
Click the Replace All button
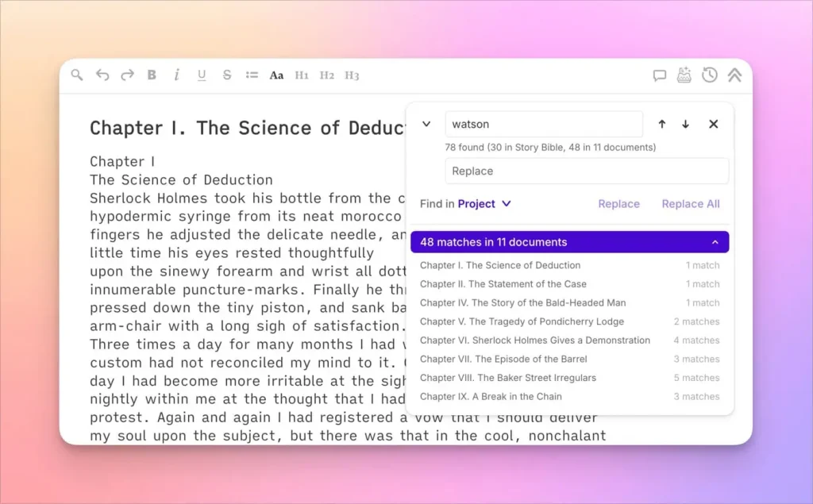[690, 204]
